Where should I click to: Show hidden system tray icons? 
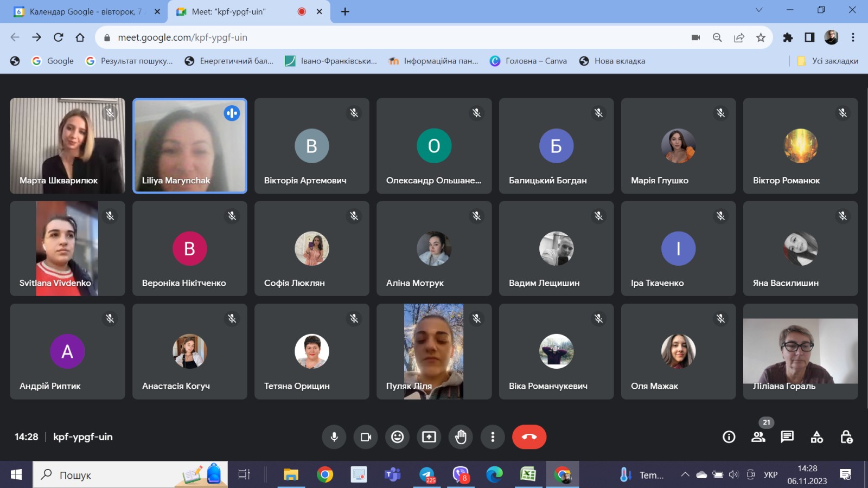pyautogui.click(x=685, y=475)
